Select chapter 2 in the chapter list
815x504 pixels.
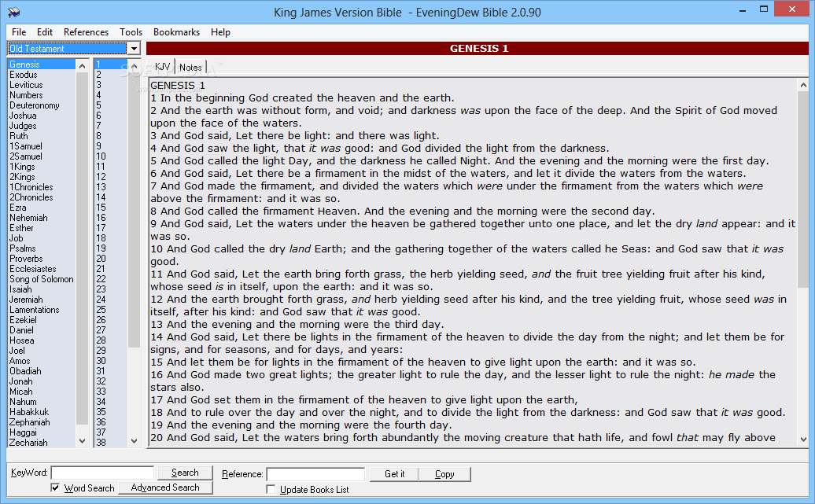(x=111, y=75)
